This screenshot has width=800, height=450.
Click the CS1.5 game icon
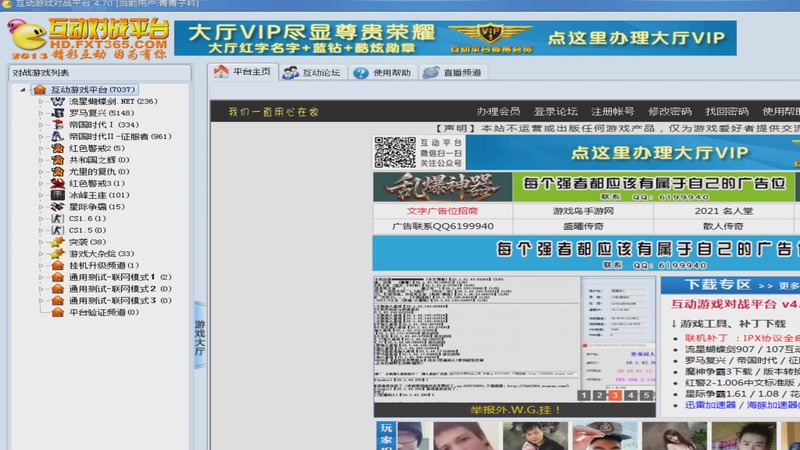click(x=58, y=231)
